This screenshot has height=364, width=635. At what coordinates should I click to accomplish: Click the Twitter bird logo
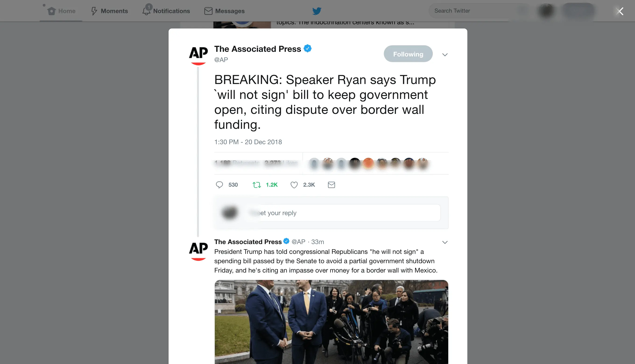tap(317, 11)
